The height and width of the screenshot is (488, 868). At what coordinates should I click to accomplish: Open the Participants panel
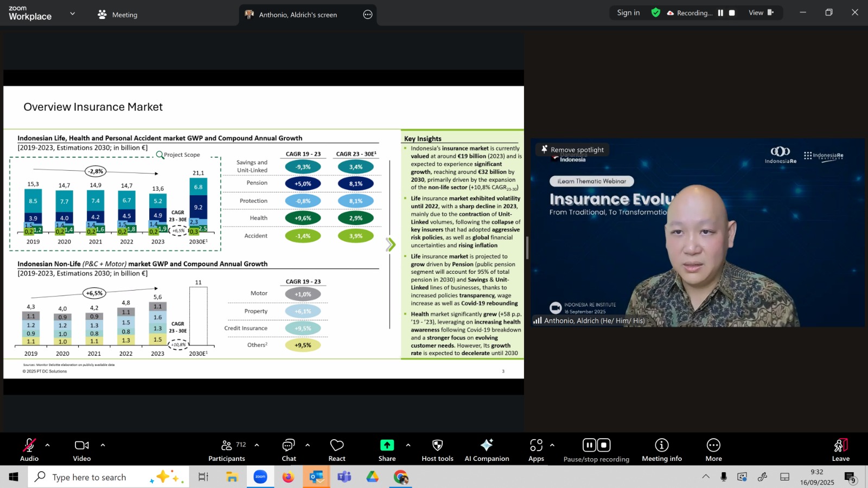pyautogui.click(x=227, y=446)
